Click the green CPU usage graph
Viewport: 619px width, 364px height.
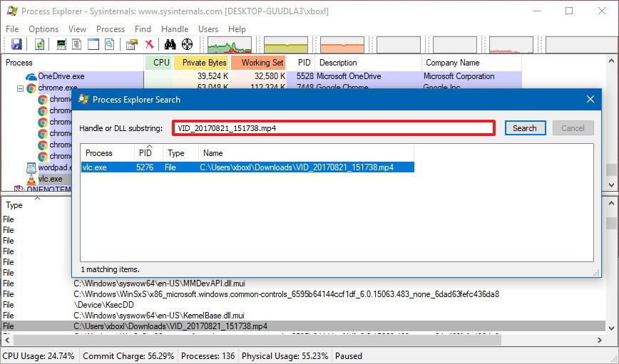(230, 45)
